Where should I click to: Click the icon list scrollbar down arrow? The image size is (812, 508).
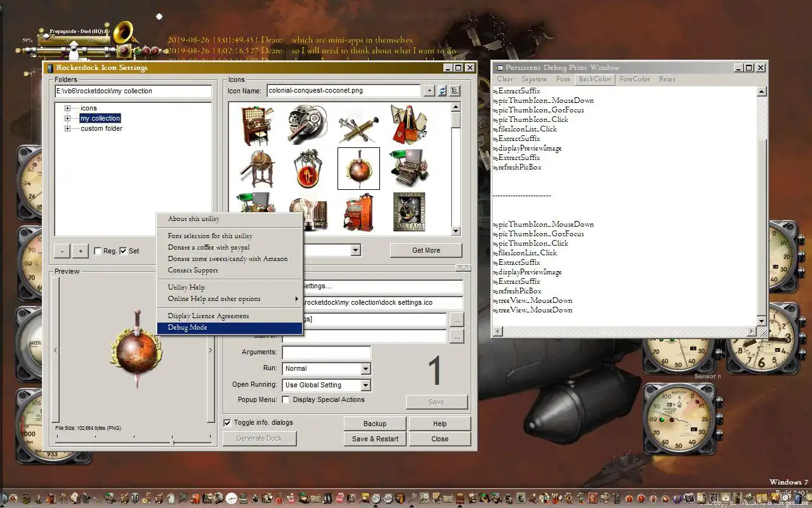coord(455,231)
